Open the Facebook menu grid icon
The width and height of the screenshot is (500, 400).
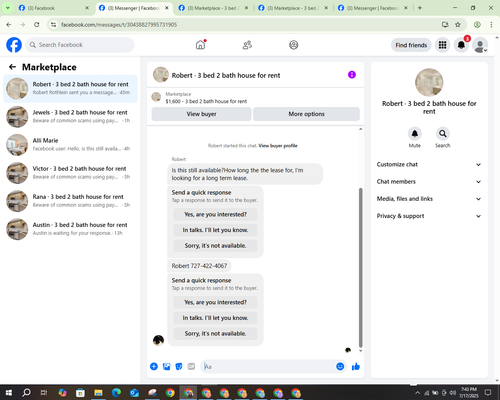tap(442, 45)
